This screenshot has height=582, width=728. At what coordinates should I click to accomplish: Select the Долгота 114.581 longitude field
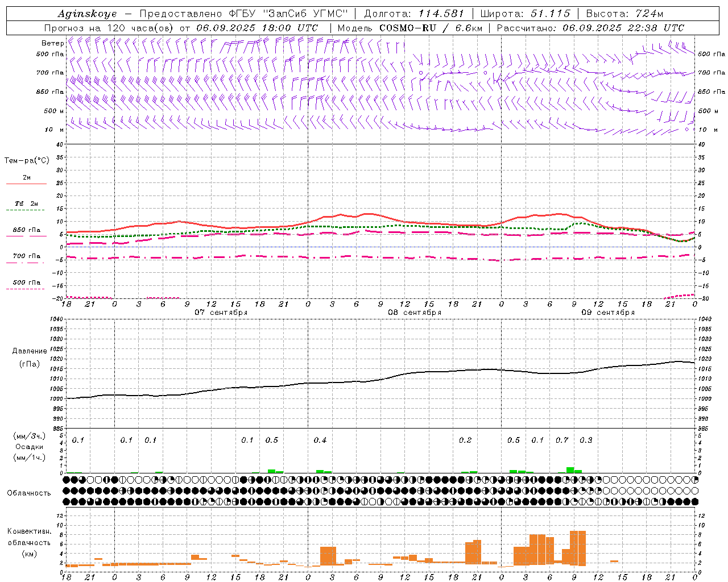click(x=414, y=14)
